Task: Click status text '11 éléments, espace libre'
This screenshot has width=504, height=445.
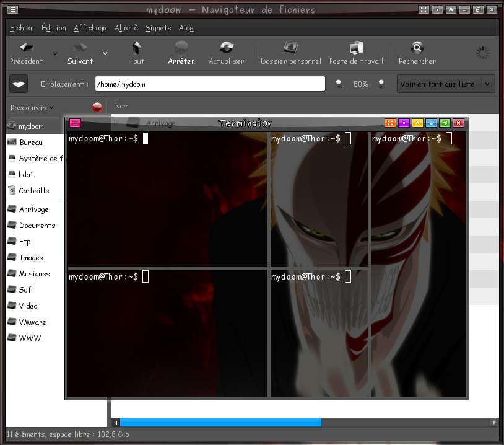Action: [68, 434]
